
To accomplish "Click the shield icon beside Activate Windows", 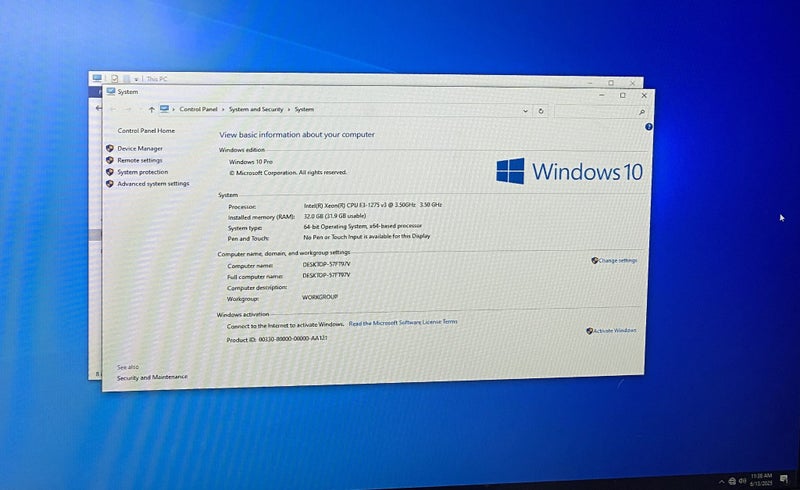I will [x=589, y=331].
